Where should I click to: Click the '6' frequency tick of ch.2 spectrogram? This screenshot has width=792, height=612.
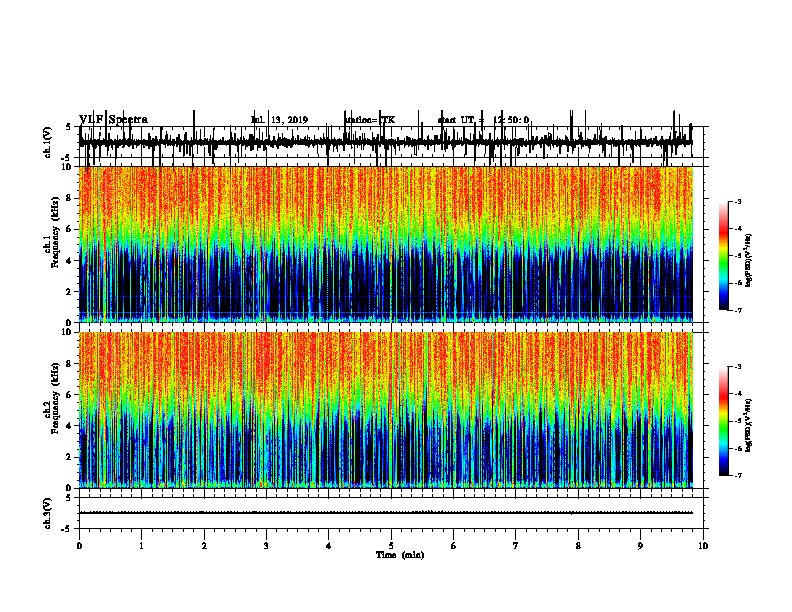point(70,395)
